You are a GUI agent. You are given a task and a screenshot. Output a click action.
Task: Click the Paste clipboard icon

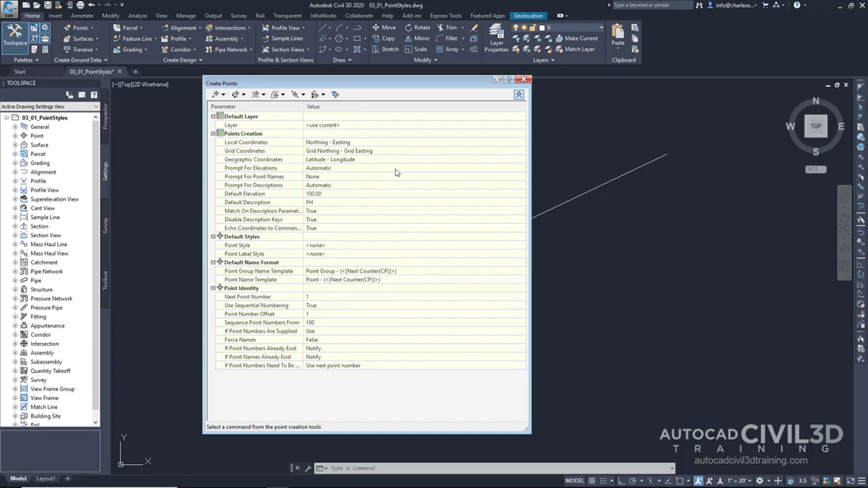click(x=618, y=33)
